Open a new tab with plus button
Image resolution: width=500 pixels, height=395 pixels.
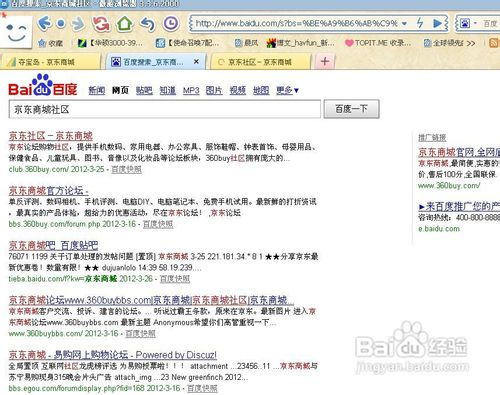coord(325,61)
